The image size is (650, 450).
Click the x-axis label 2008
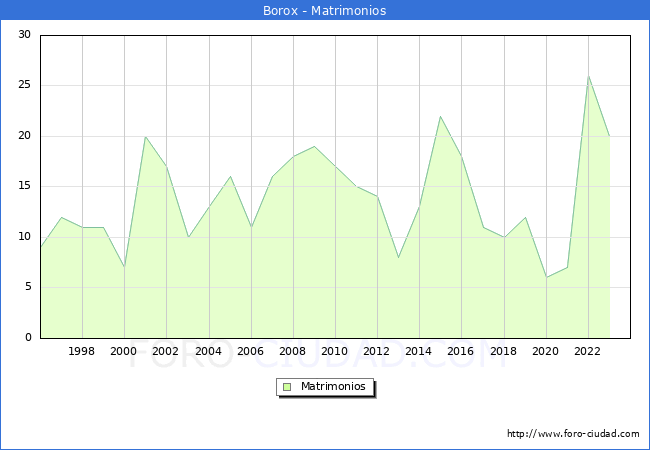point(293,351)
